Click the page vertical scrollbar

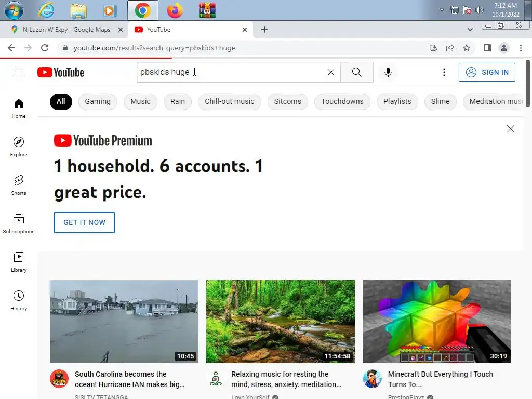[x=528, y=84]
